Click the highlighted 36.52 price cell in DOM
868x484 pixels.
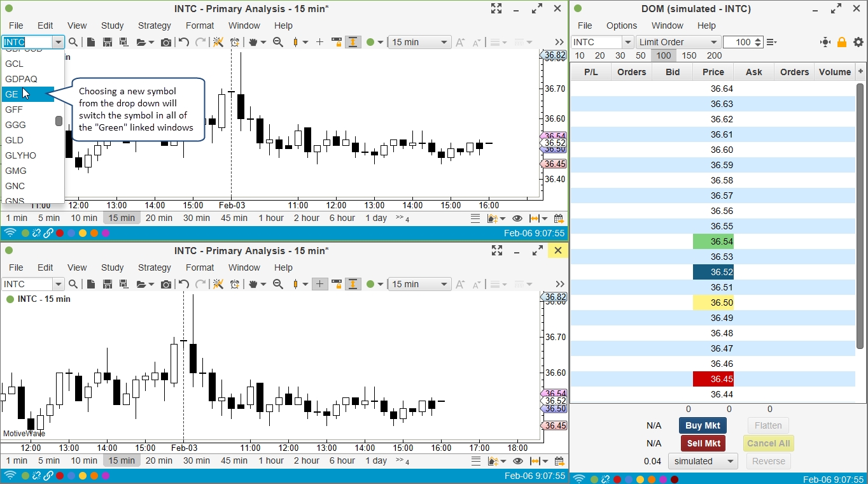click(x=713, y=272)
